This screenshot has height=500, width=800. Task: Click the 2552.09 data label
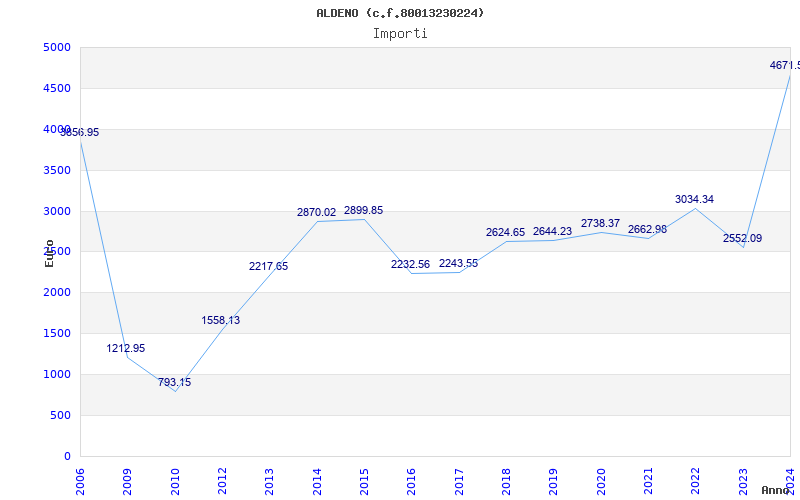click(x=742, y=238)
